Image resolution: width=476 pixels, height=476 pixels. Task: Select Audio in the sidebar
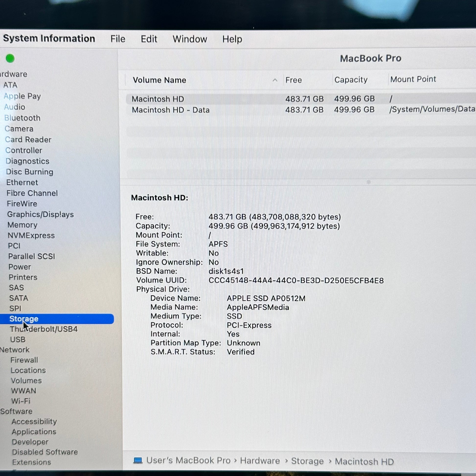(x=14, y=107)
